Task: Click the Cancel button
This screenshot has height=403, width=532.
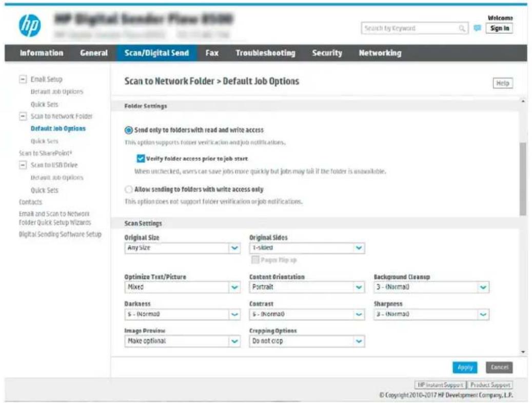Action: (x=499, y=368)
